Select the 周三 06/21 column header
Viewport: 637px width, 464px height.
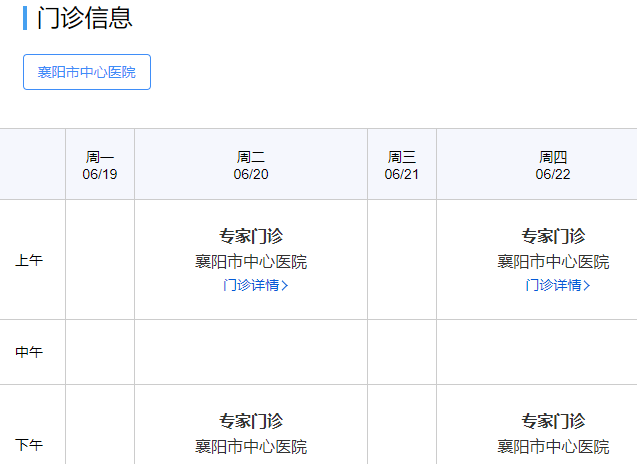[402, 165]
